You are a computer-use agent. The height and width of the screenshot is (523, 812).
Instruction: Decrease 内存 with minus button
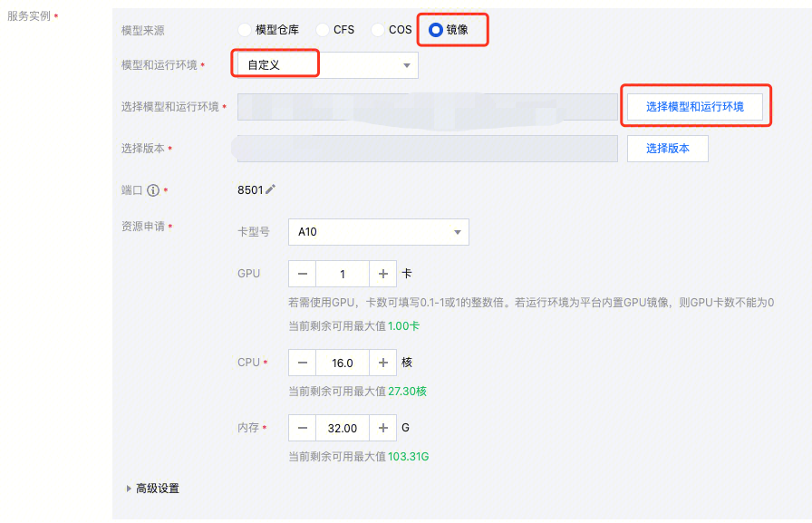pyautogui.click(x=303, y=428)
